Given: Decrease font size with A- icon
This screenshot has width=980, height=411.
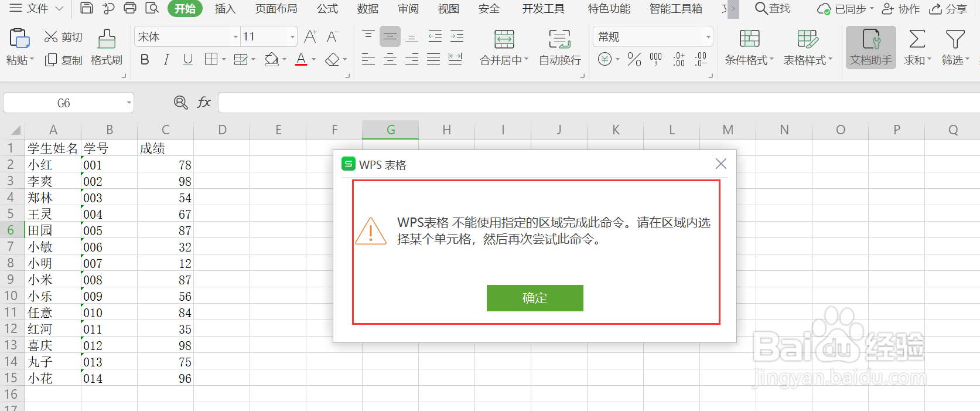Looking at the screenshot, I should click(x=332, y=37).
